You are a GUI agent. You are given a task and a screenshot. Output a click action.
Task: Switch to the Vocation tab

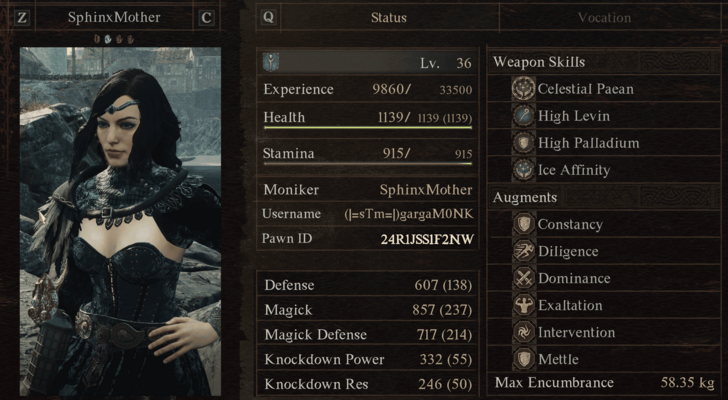pyautogui.click(x=605, y=18)
